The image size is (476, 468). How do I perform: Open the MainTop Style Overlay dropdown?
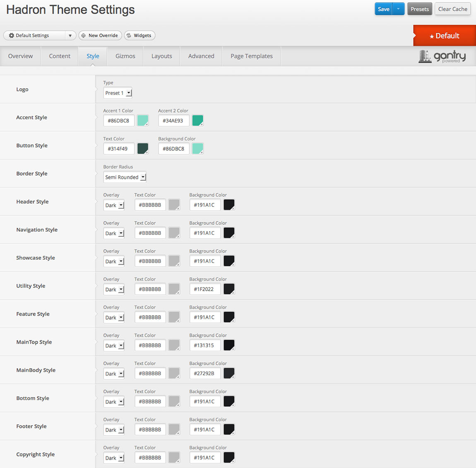[114, 345]
